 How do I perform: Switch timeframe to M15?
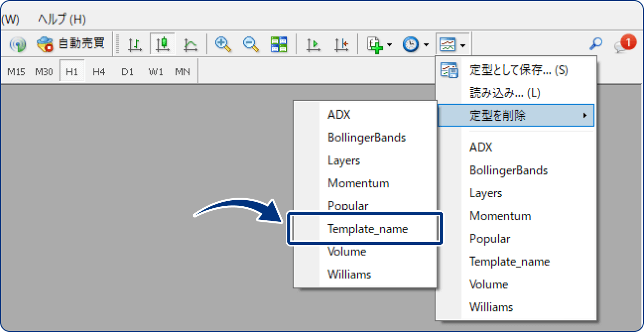pyautogui.click(x=16, y=71)
